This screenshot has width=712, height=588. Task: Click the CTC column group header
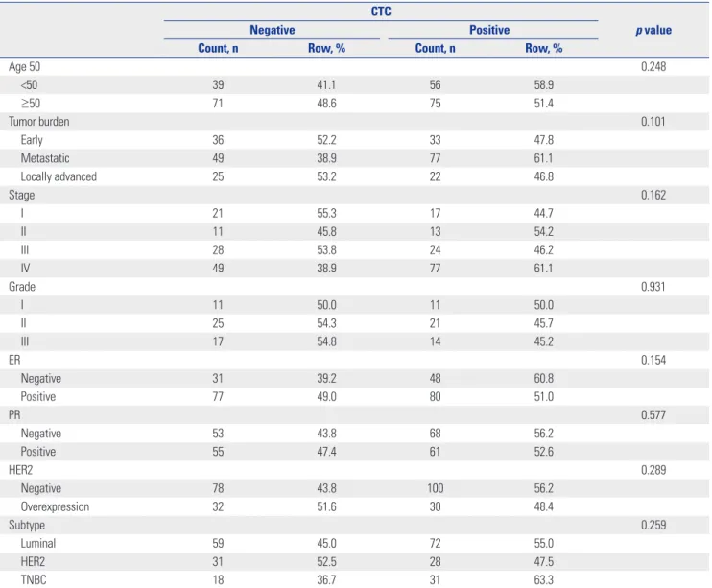tap(381, 12)
